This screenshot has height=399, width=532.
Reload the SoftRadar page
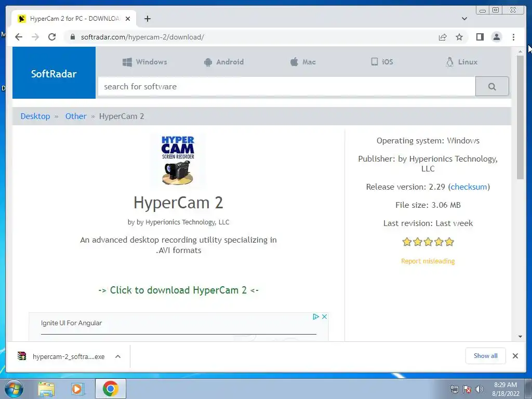pos(52,37)
